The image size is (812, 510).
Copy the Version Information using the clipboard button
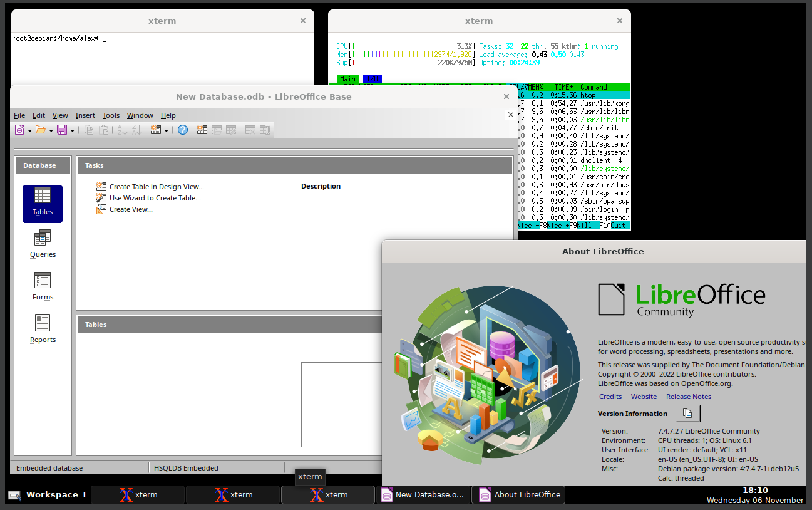tap(687, 413)
